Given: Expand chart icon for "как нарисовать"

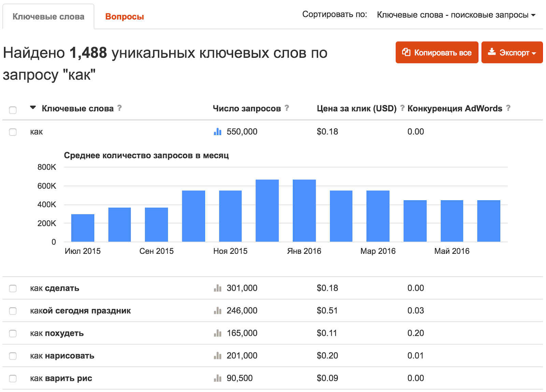Looking at the screenshot, I should (x=217, y=356).
